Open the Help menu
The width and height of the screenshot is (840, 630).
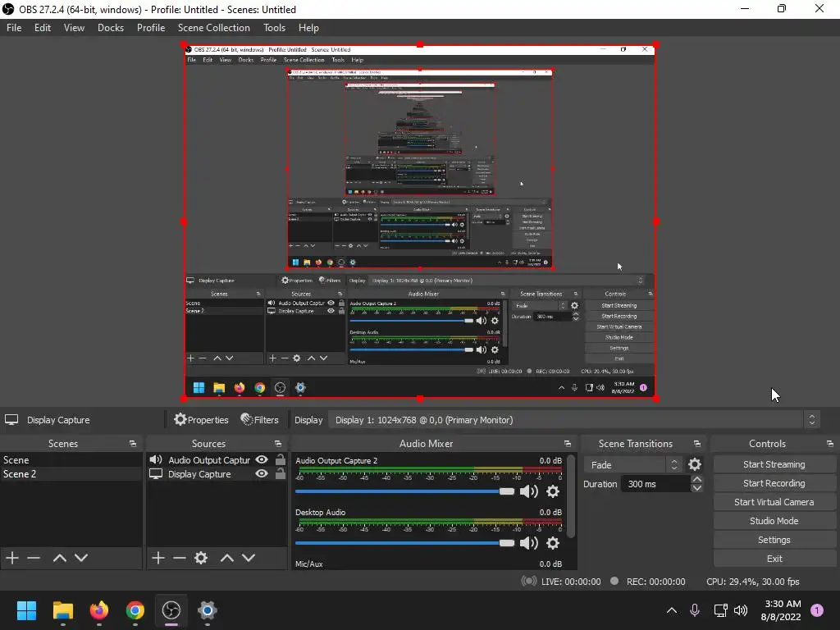click(308, 28)
